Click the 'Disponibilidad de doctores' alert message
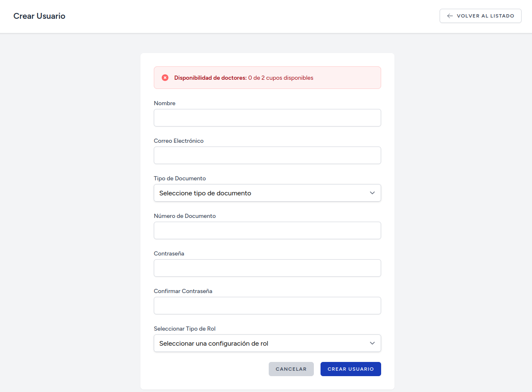Image resolution: width=532 pixels, height=392 pixels. click(244, 78)
